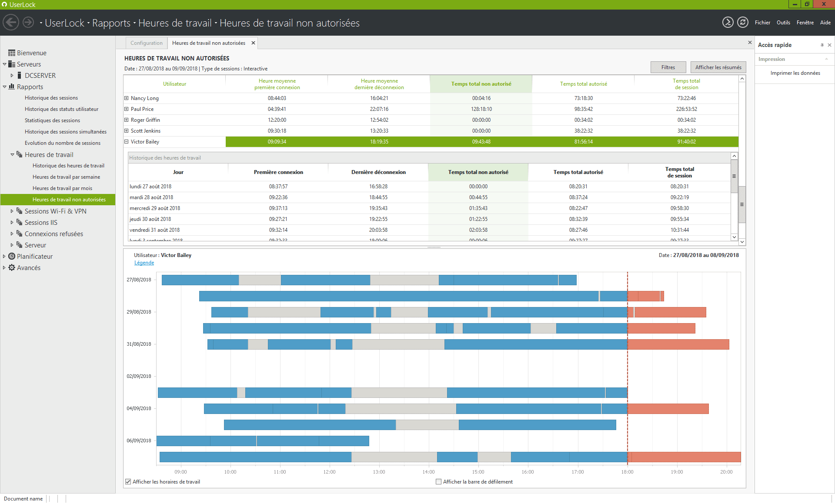Click the outer vertical scrollbar thumb of the user table
Viewport: 835px width, 504px height.
click(x=742, y=204)
